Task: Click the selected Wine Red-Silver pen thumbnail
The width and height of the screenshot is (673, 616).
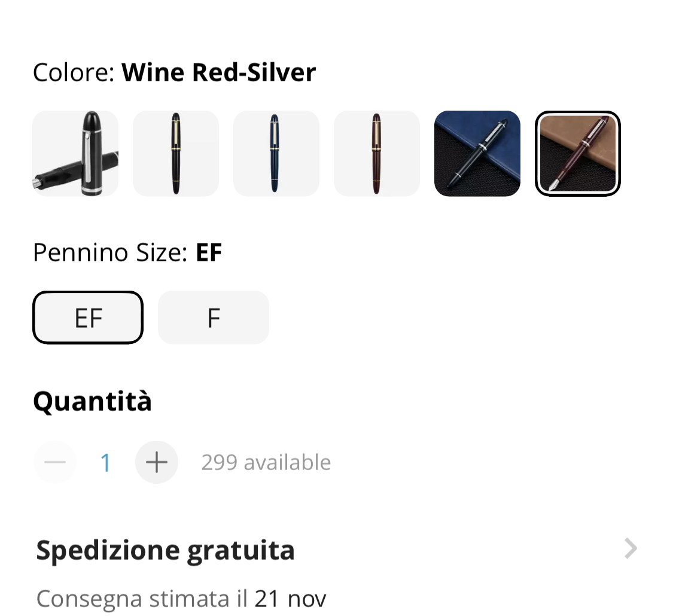Action: 578,153
